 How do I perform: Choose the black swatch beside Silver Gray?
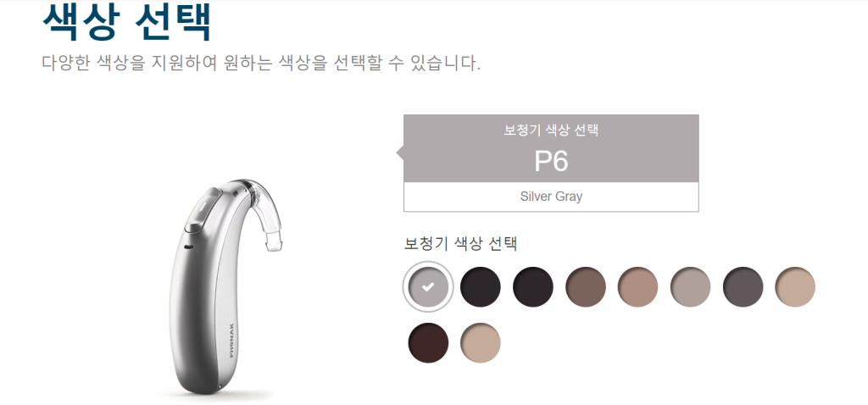point(481,287)
